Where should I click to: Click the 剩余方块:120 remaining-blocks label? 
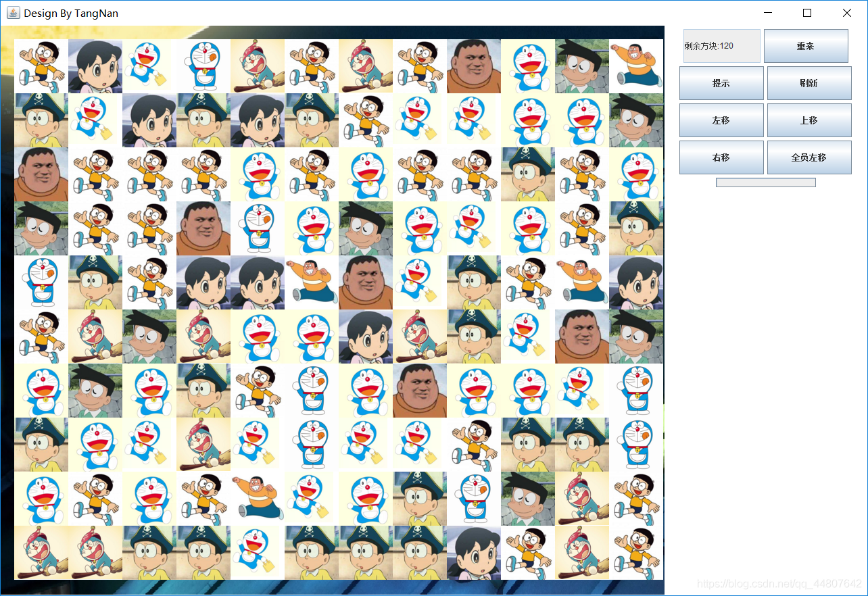(x=722, y=46)
